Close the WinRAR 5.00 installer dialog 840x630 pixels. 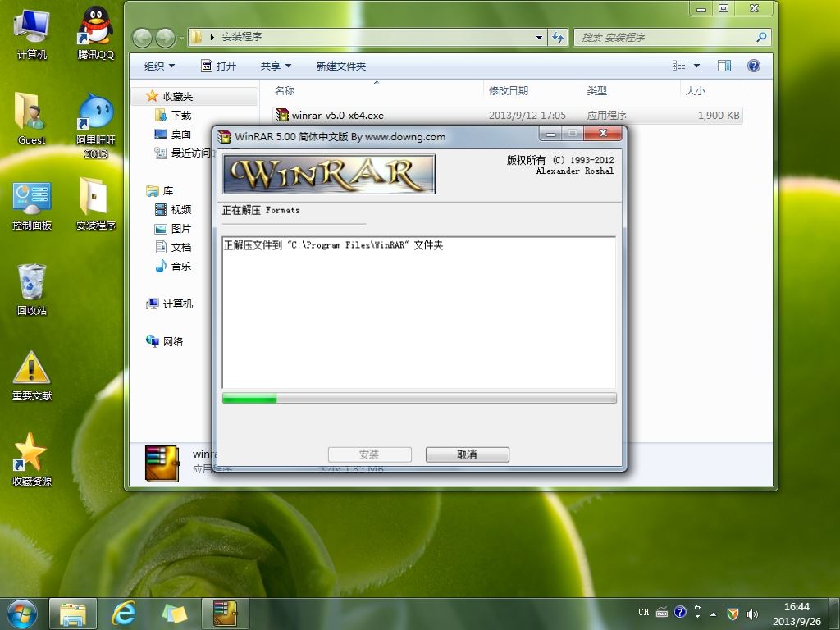[603, 133]
